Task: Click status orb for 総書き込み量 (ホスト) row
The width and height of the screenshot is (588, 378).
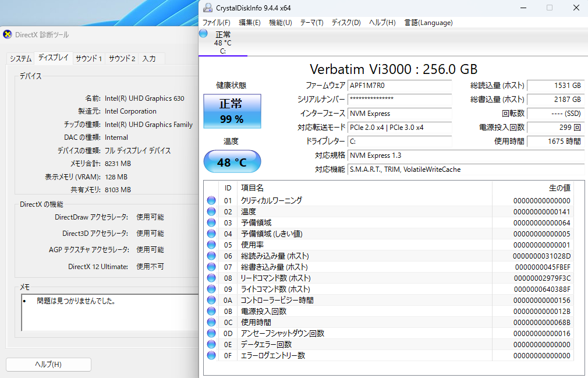Action: pyautogui.click(x=211, y=267)
